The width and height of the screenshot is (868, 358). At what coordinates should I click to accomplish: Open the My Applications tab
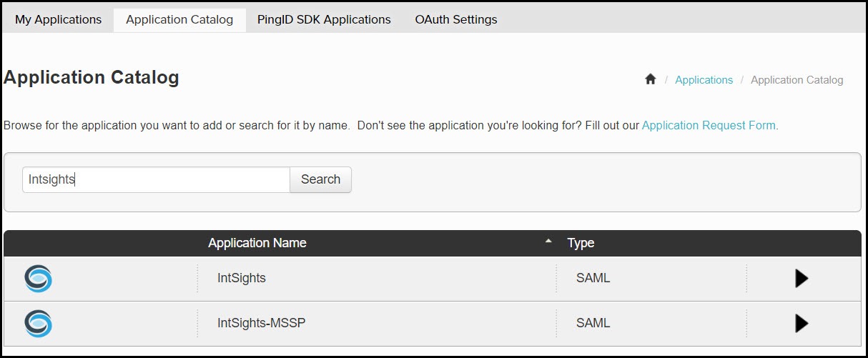[x=59, y=19]
